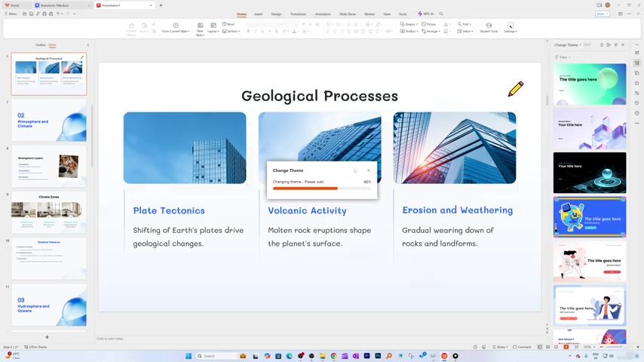Click the print icon in quick access toolbar
This screenshot has width=644, height=362.
point(44,14)
